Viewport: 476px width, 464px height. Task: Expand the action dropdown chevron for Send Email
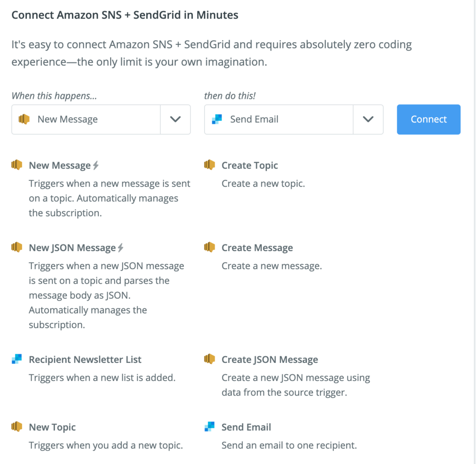click(x=368, y=120)
